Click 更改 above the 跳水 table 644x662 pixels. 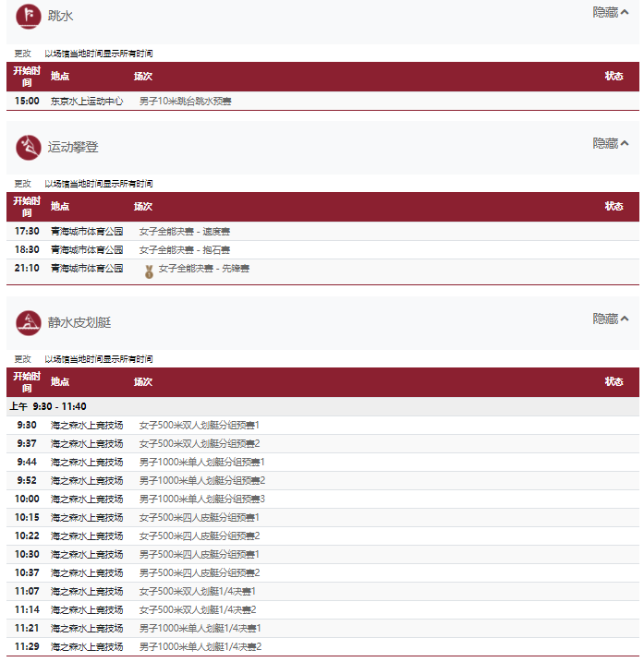tap(23, 54)
